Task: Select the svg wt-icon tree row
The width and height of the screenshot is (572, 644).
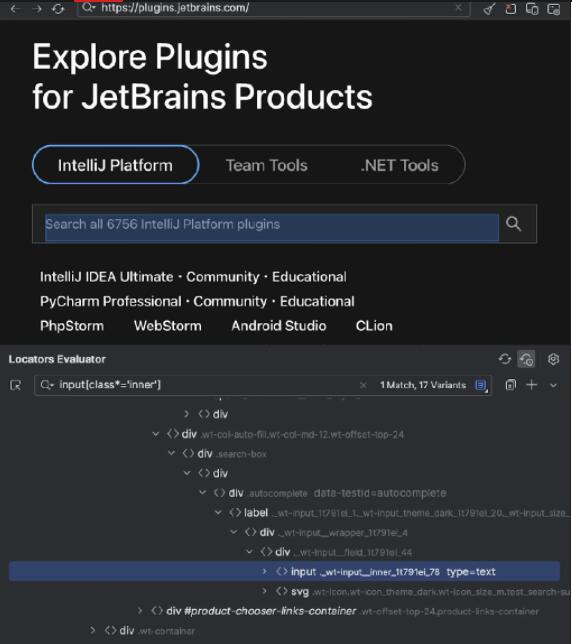Action: pyautogui.click(x=284, y=591)
